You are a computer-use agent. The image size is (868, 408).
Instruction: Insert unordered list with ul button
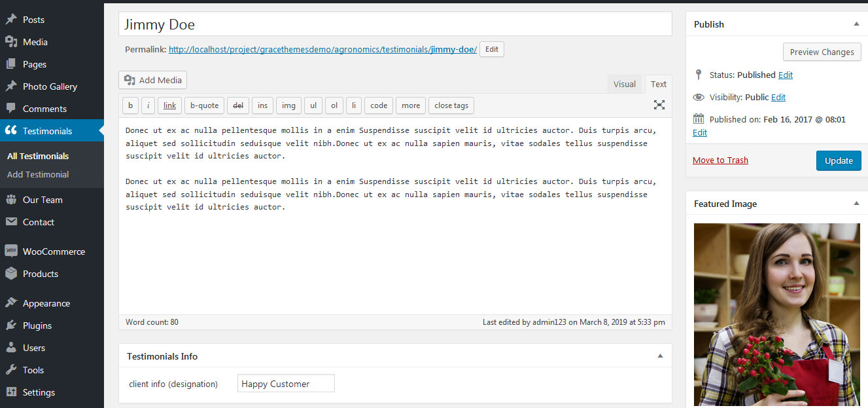(313, 105)
